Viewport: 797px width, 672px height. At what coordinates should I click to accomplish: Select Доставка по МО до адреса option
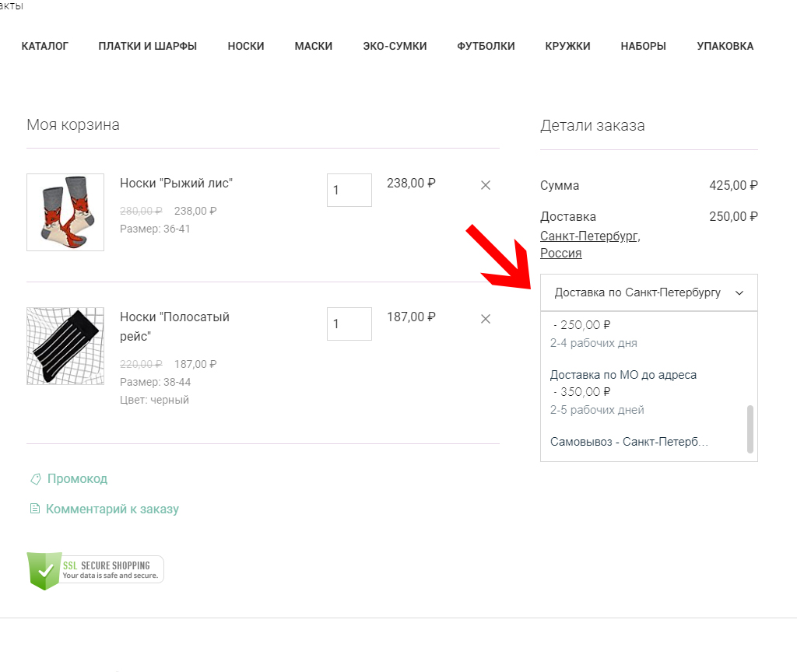pos(623,375)
